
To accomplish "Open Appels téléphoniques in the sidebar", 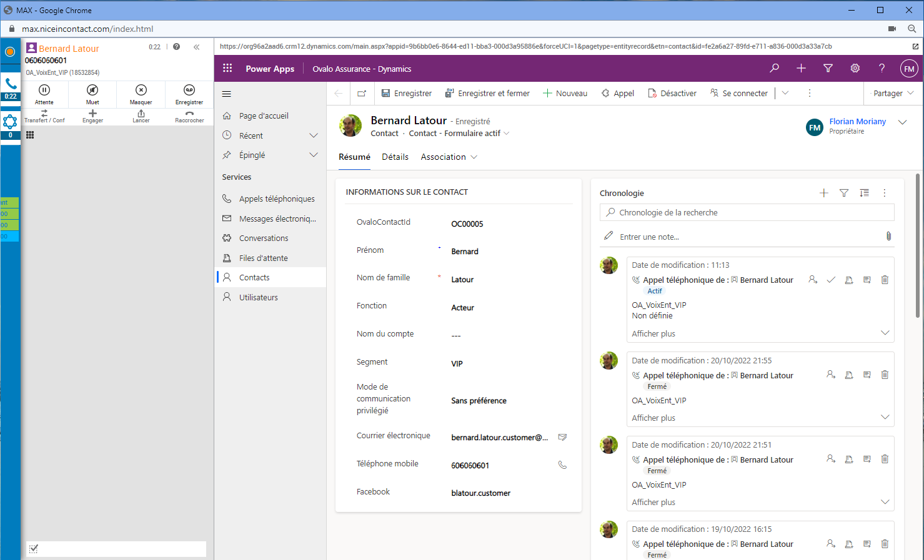I will (x=277, y=199).
